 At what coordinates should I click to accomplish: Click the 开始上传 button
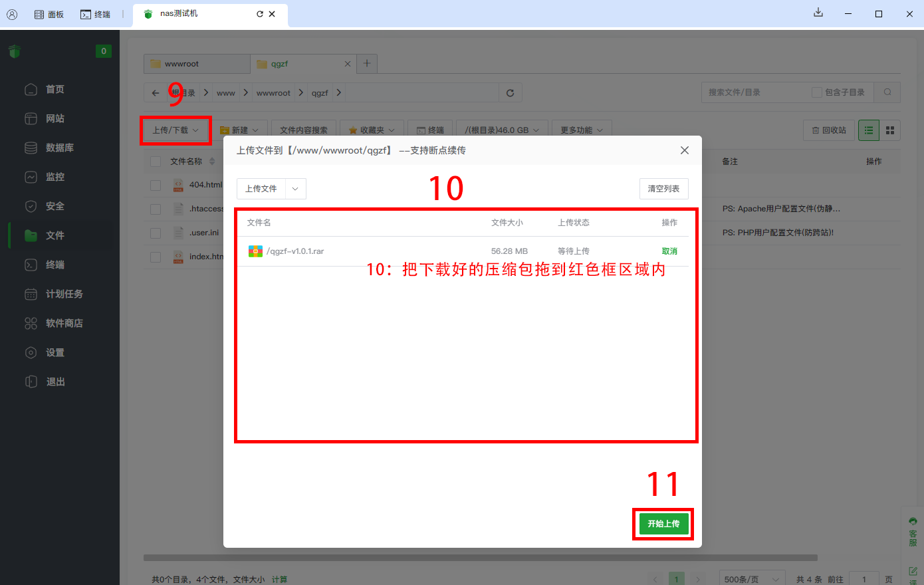(x=663, y=524)
